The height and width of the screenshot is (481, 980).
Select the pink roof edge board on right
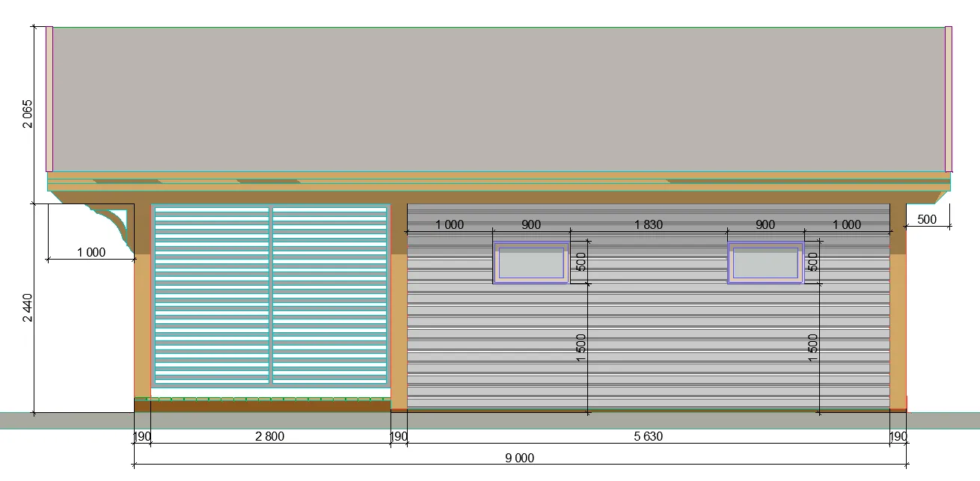(949, 99)
